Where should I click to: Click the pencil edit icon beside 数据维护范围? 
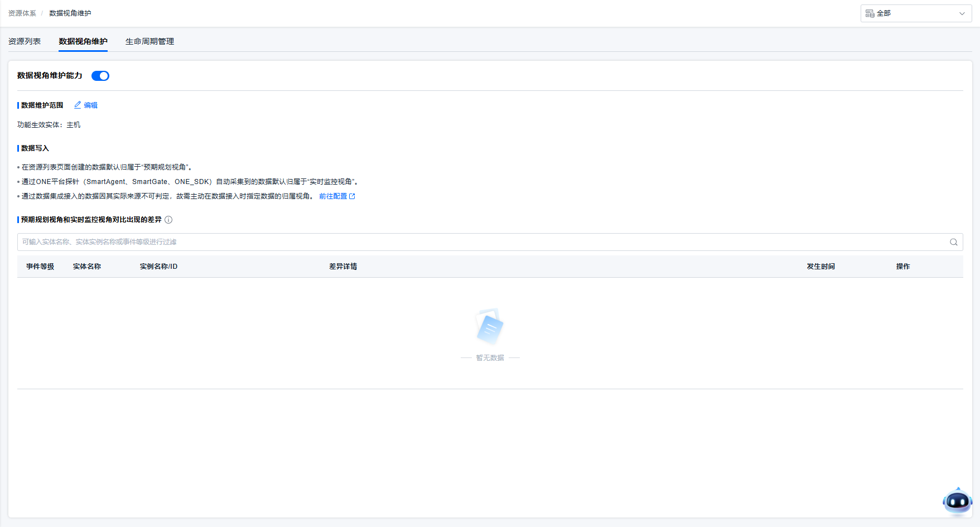click(x=78, y=105)
